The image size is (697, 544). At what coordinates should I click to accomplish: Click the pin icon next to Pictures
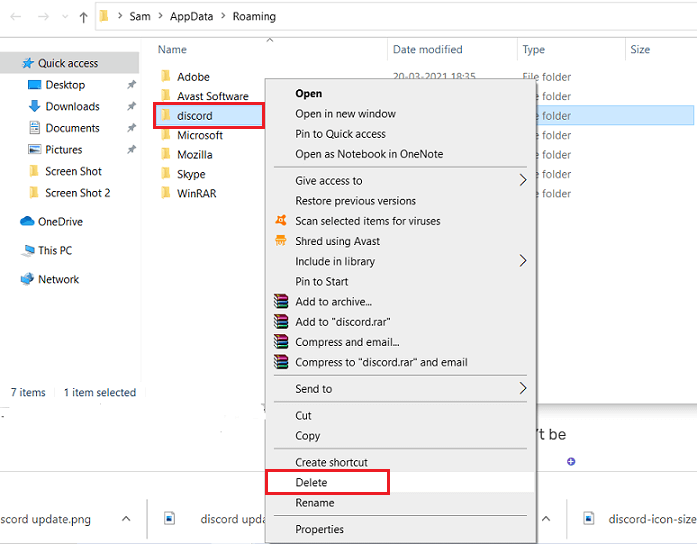[131, 149]
